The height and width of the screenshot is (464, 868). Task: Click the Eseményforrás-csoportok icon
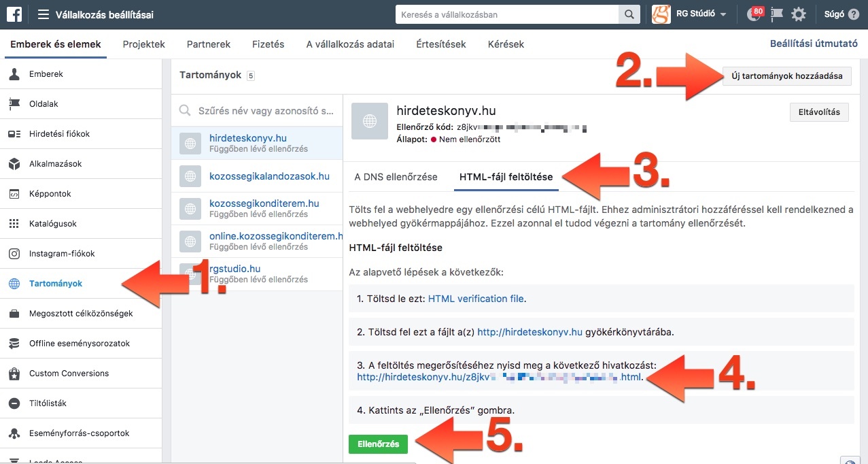pos(14,433)
